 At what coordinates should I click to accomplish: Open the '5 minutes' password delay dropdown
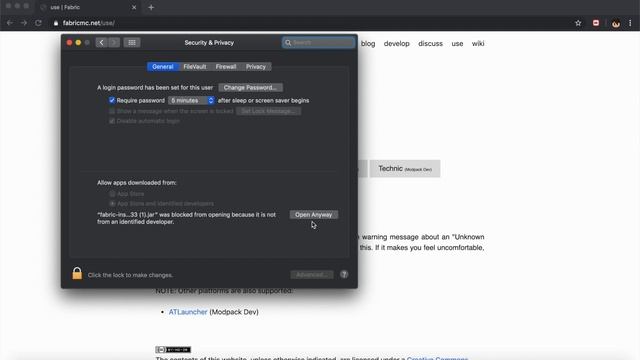click(x=191, y=100)
